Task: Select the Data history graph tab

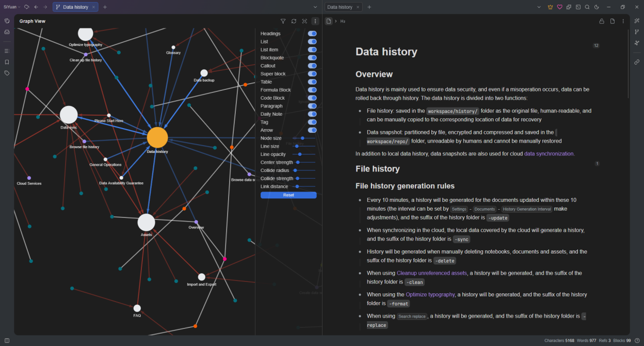Action: (x=75, y=7)
